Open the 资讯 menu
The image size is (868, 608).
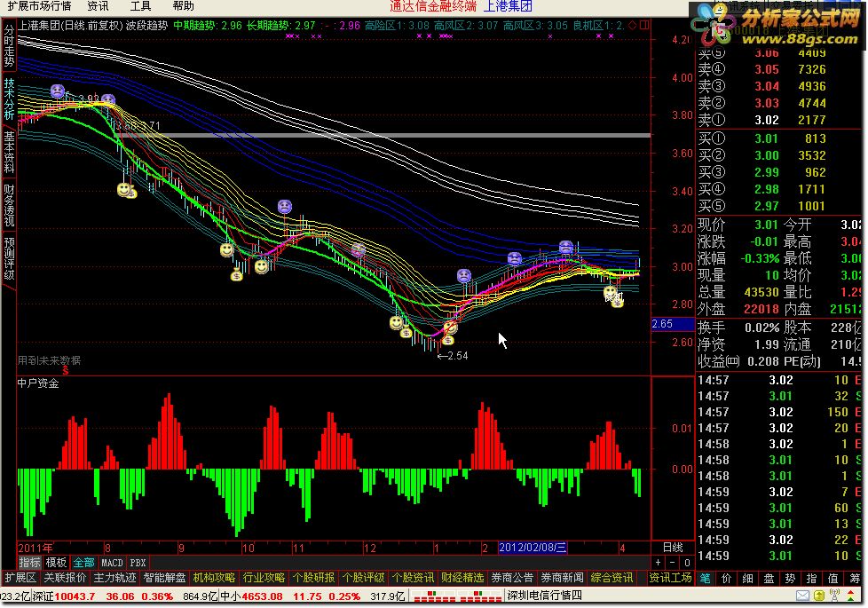point(98,6)
